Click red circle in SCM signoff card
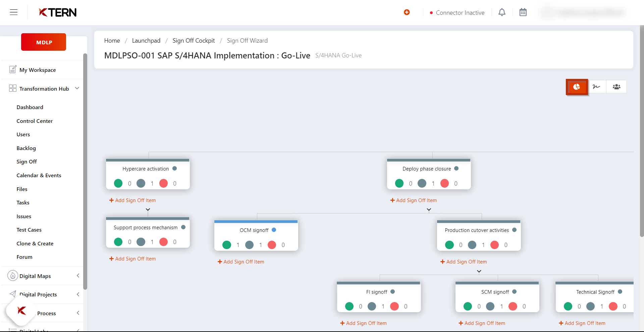Image resolution: width=644 pixels, height=332 pixels. coord(513,306)
